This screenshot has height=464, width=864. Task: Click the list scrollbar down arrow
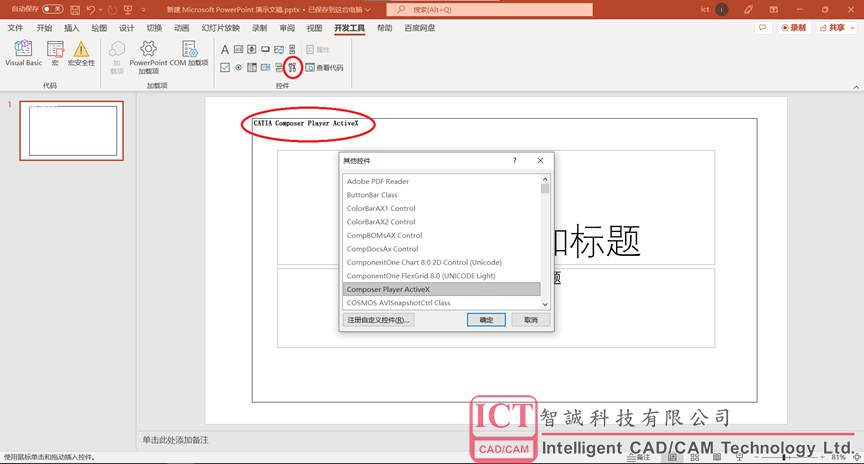(x=545, y=304)
